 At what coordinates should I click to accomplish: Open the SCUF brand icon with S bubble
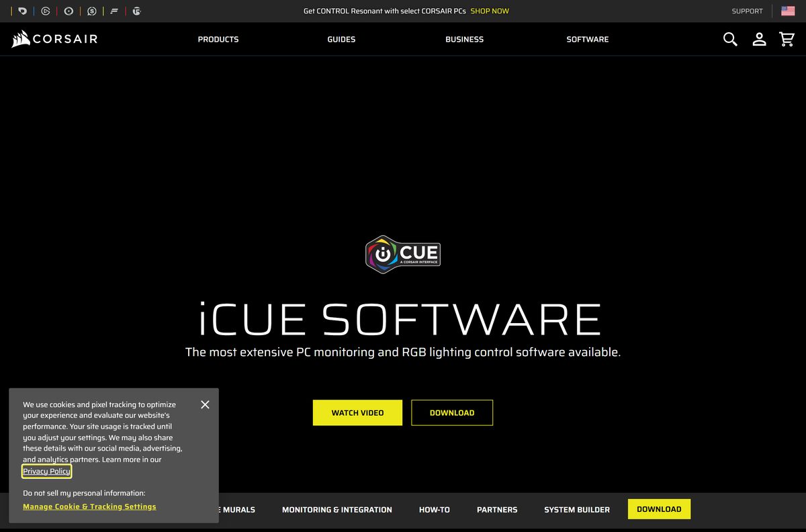(92, 11)
